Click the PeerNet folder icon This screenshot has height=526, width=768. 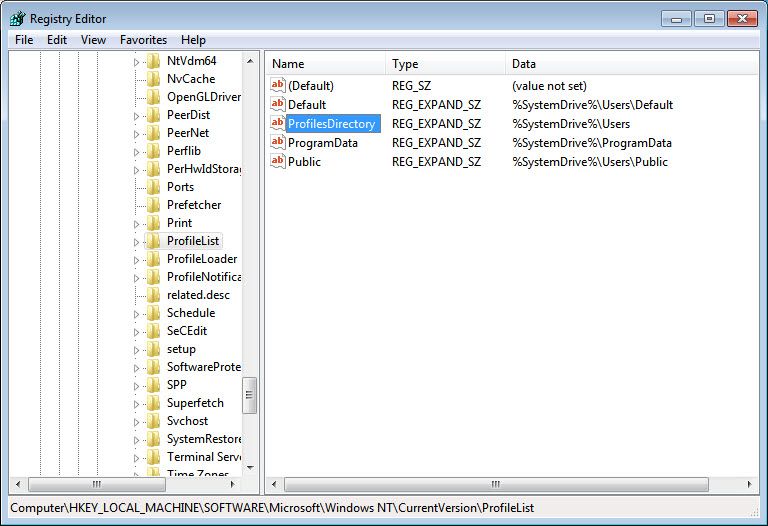click(153, 133)
